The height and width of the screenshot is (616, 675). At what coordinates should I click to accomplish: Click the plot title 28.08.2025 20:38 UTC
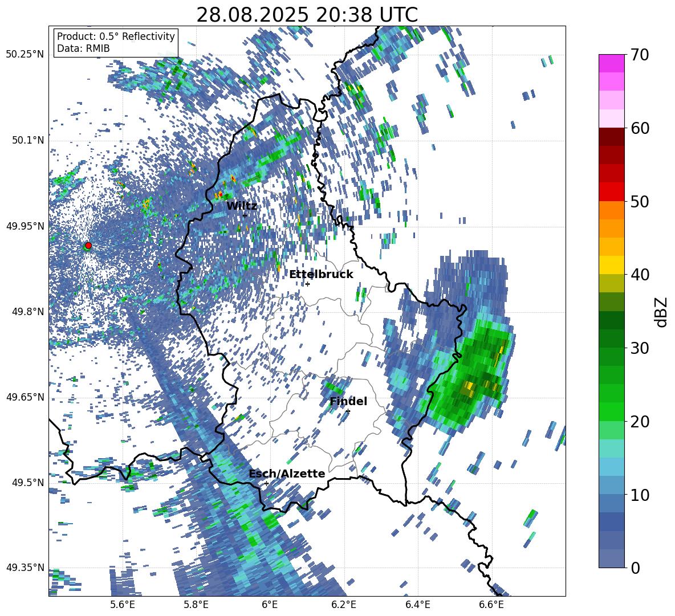307,15
